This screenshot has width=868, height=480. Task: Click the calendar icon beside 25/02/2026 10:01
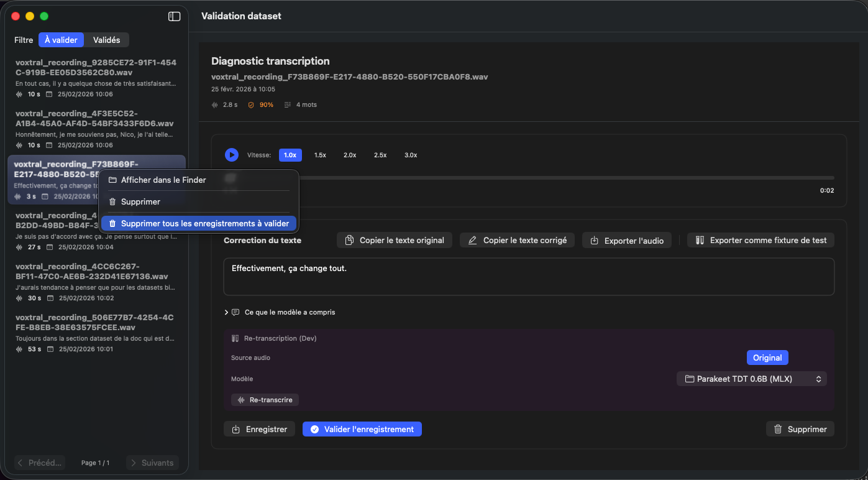click(49, 349)
